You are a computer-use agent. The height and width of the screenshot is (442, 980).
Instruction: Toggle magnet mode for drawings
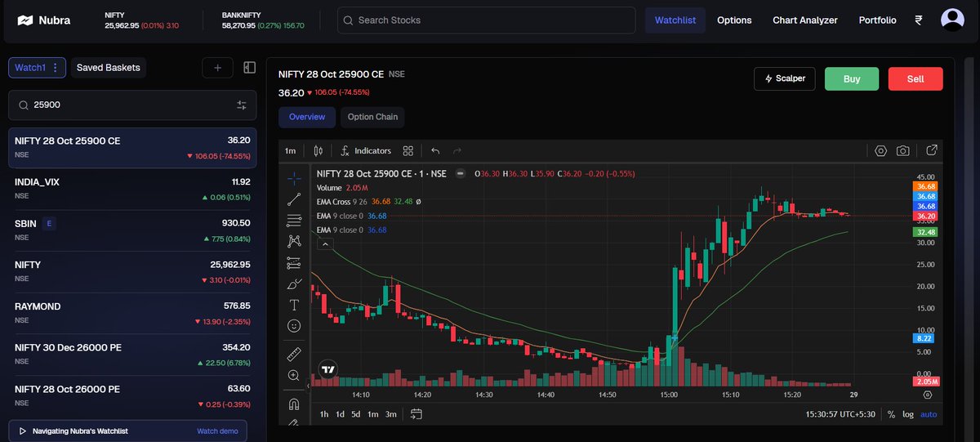pos(294,404)
